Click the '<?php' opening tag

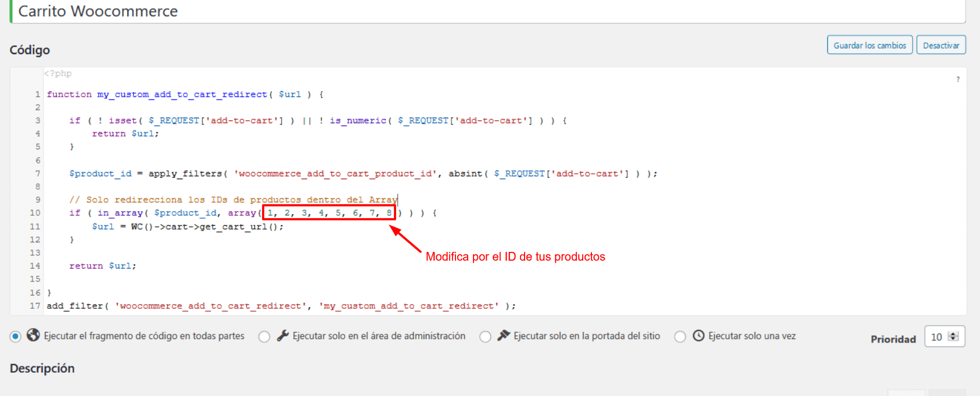(58, 73)
